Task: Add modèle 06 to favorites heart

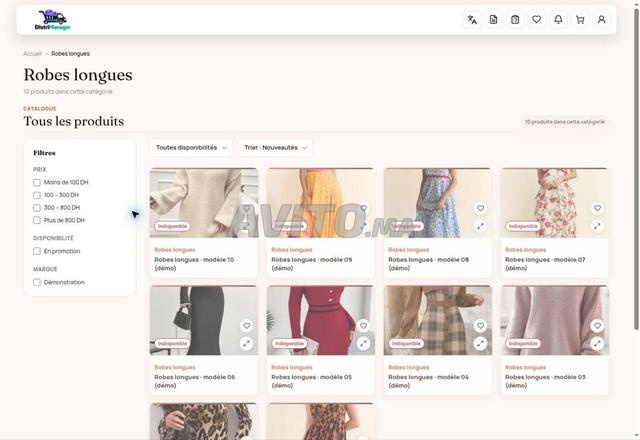Action: coord(247,326)
